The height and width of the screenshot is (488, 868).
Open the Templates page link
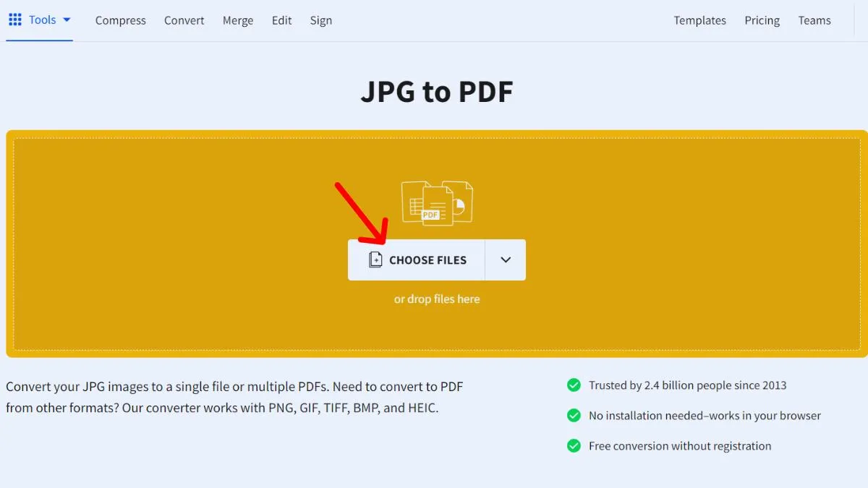click(x=699, y=20)
